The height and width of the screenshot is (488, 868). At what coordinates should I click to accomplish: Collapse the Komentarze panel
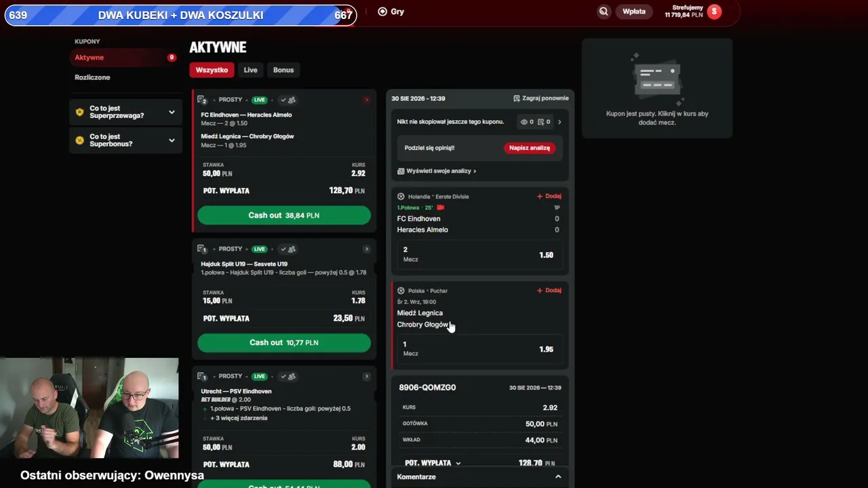coord(558,477)
